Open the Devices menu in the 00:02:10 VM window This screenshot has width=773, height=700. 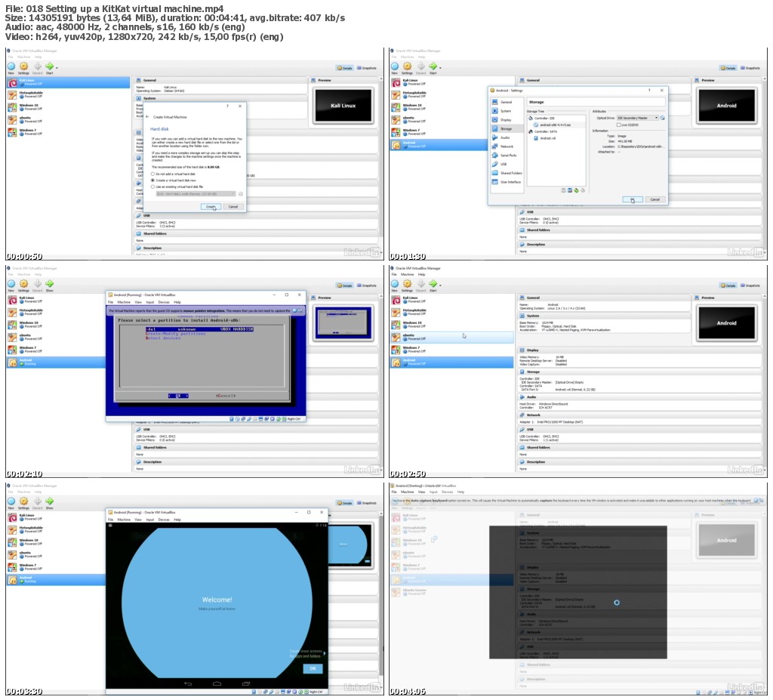(x=164, y=302)
